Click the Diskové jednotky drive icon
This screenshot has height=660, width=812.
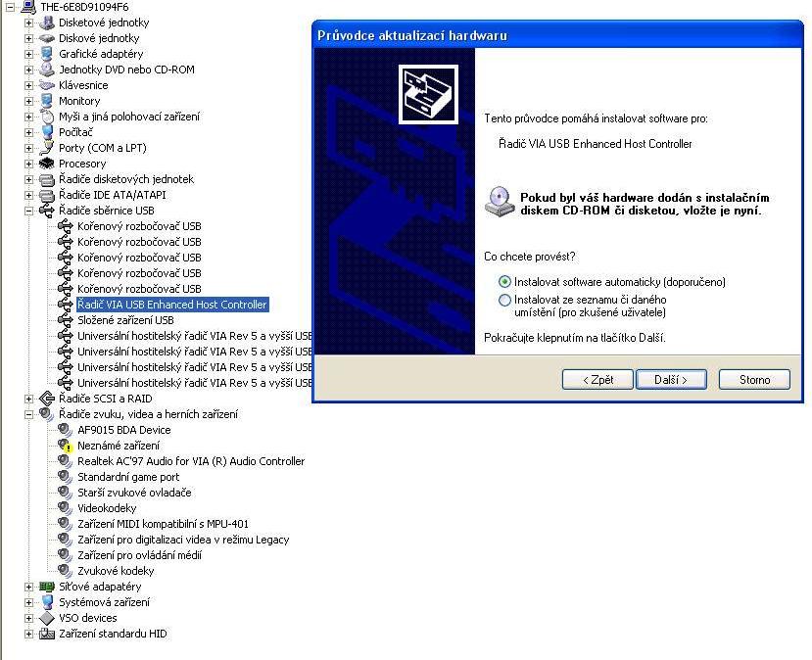click(47, 38)
